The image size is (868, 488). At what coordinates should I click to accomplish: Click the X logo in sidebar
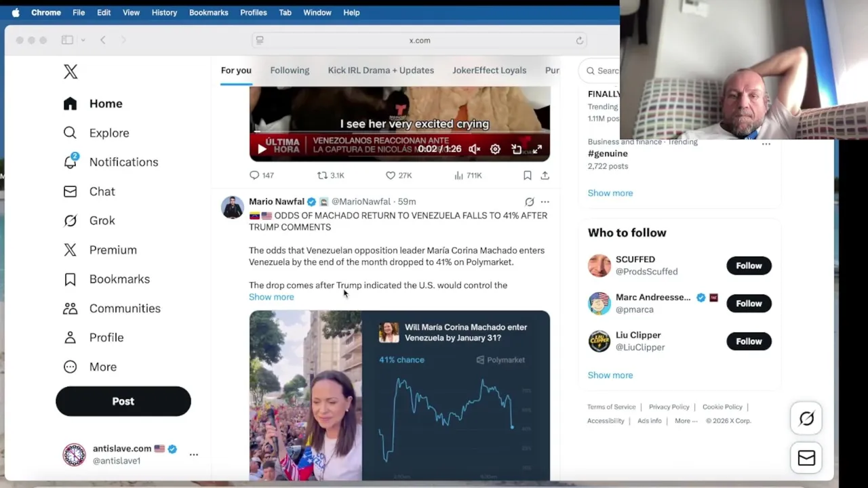[71, 72]
